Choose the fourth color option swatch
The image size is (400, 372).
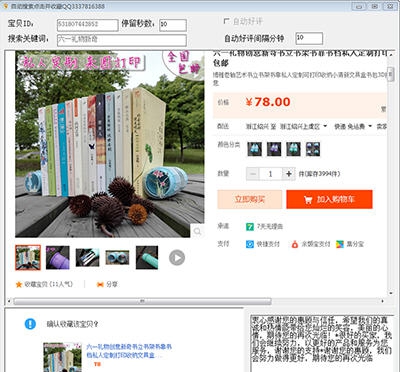click(313, 149)
